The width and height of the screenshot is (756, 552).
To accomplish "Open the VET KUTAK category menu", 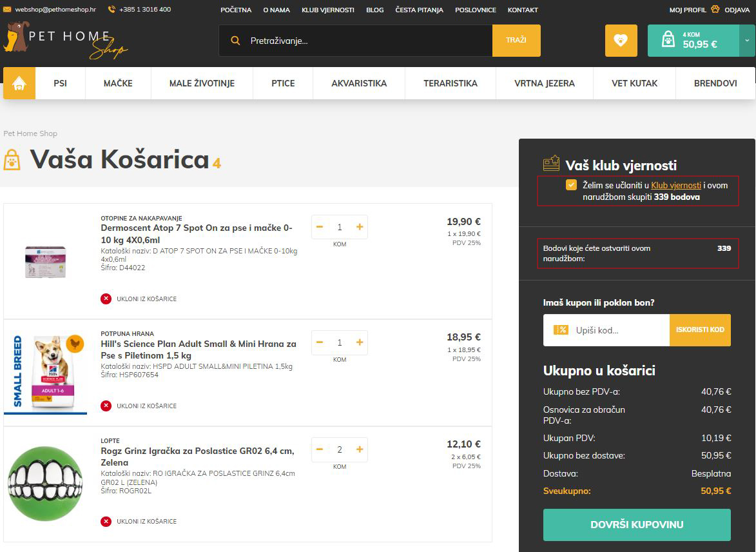I will point(634,83).
